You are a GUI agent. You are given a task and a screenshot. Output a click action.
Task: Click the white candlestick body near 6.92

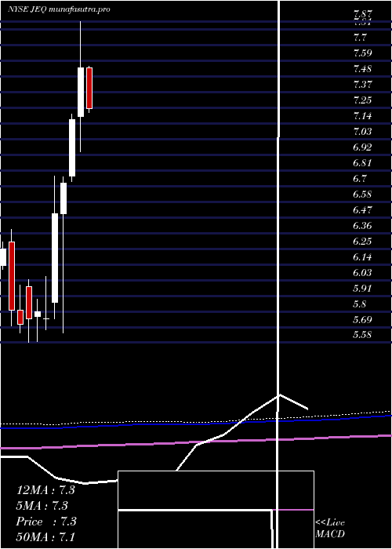tap(72, 147)
